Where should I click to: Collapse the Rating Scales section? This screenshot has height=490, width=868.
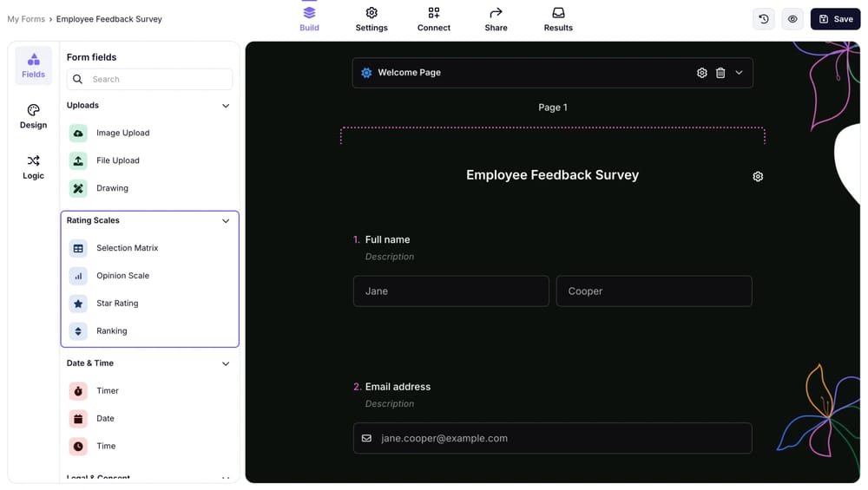[226, 221]
